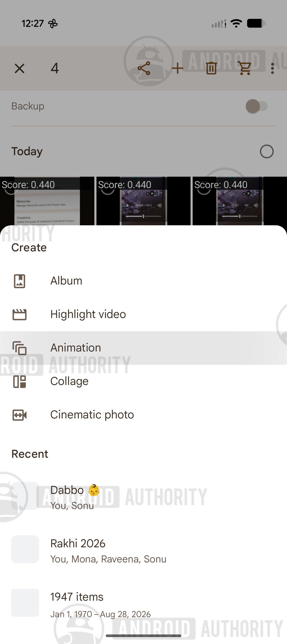Tap the Today section header
This screenshot has width=287, height=644.
[27, 151]
